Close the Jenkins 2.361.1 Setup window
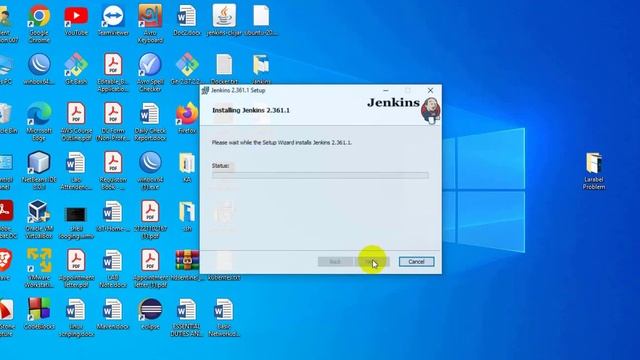The image size is (640, 360). pos(430,90)
